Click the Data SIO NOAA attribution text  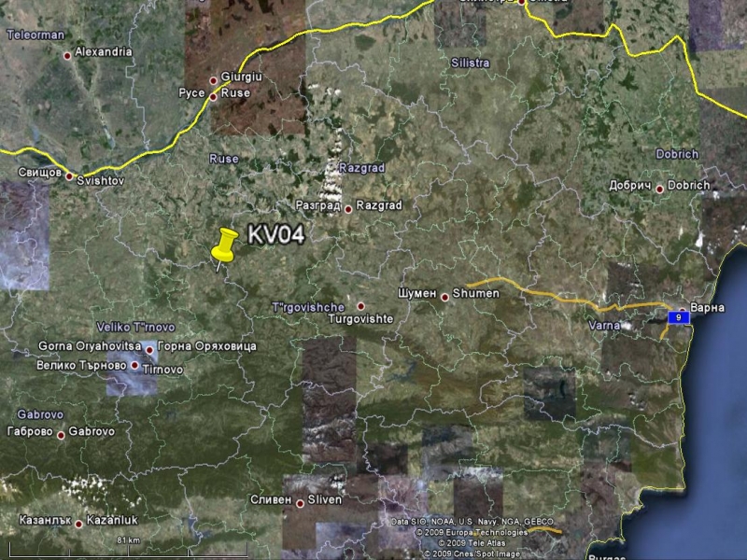click(x=472, y=522)
